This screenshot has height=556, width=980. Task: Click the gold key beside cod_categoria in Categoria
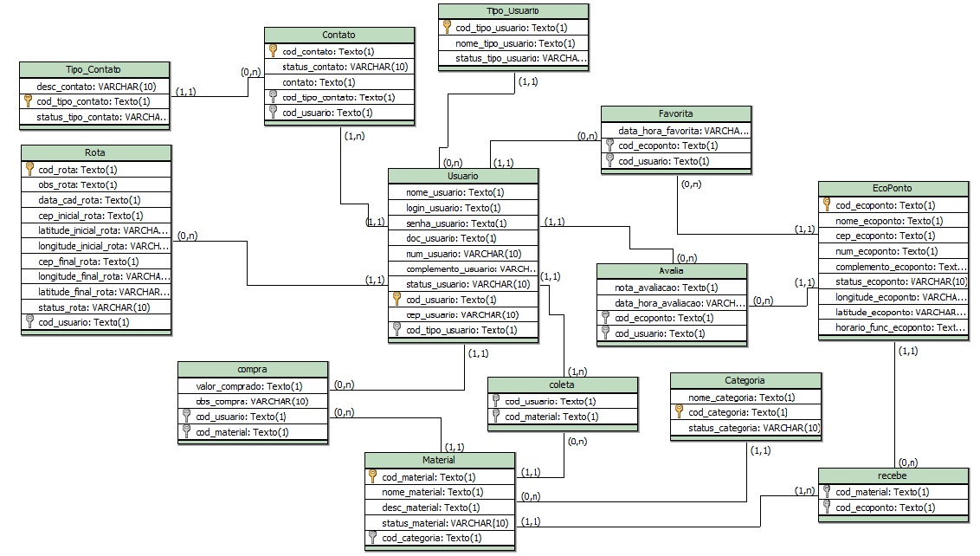pos(680,411)
